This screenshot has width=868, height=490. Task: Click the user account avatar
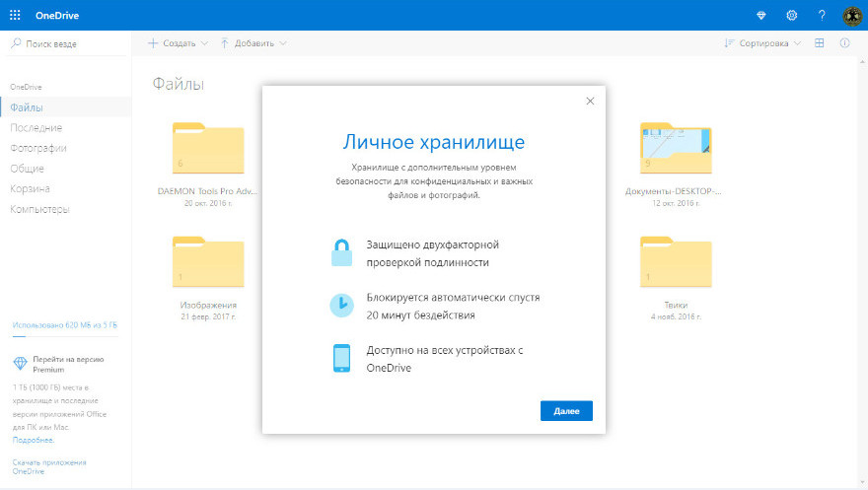click(x=852, y=15)
